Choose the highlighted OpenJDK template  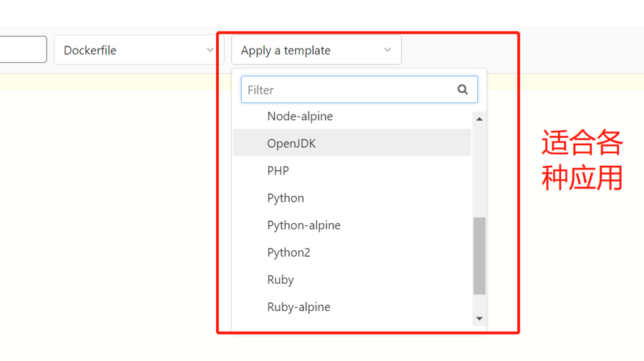pos(291,143)
